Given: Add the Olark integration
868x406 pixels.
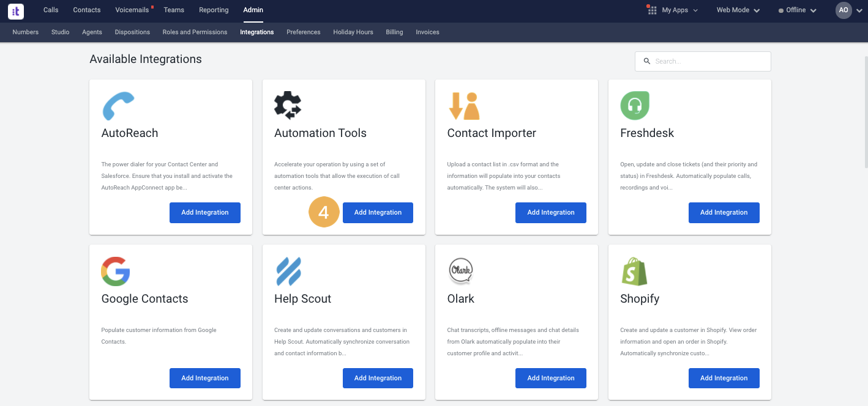Looking at the screenshot, I should [551, 378].
